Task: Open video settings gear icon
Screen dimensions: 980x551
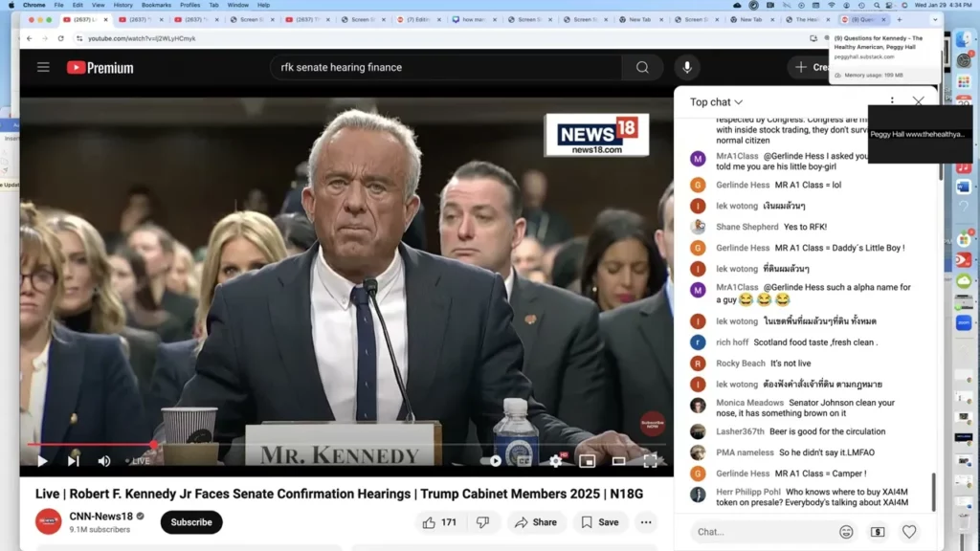Action: [555, 461]
